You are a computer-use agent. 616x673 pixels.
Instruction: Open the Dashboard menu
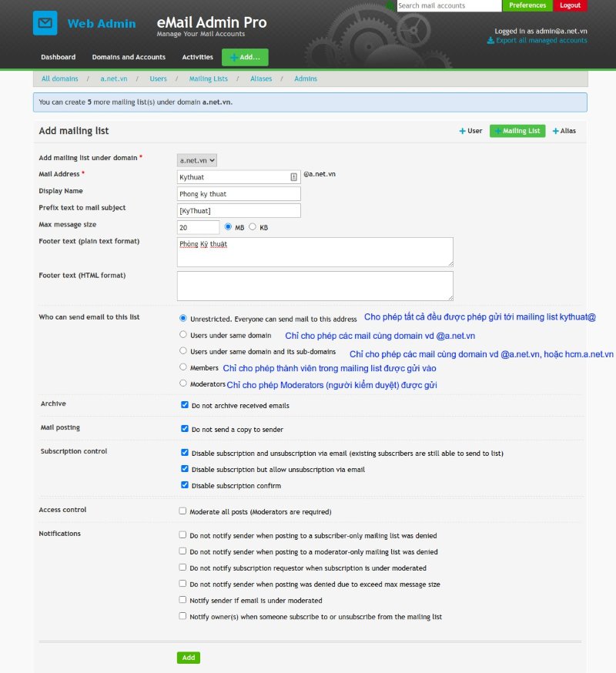pyautogui.click(x=59, y=57)
